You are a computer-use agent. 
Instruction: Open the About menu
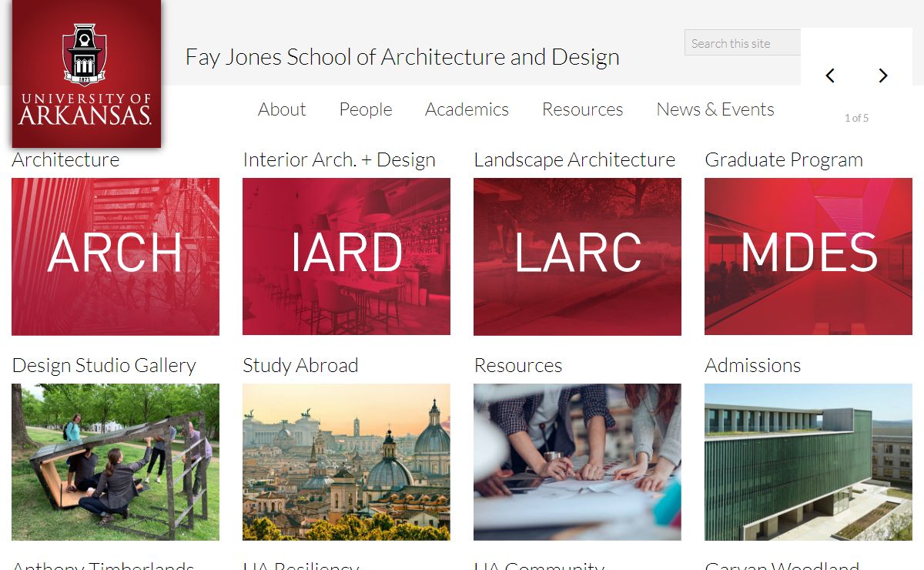coord(282,109)
